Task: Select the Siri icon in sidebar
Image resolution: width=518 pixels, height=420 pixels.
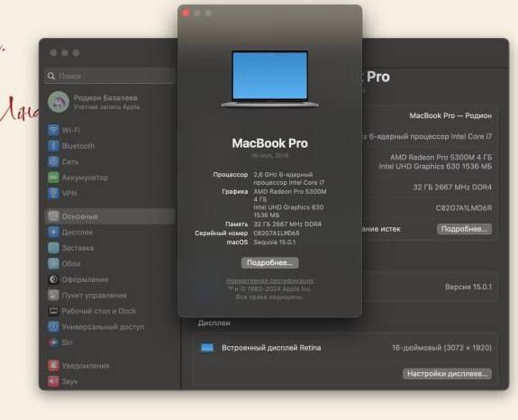Action: pyautogui.click(x=53, y=342)
